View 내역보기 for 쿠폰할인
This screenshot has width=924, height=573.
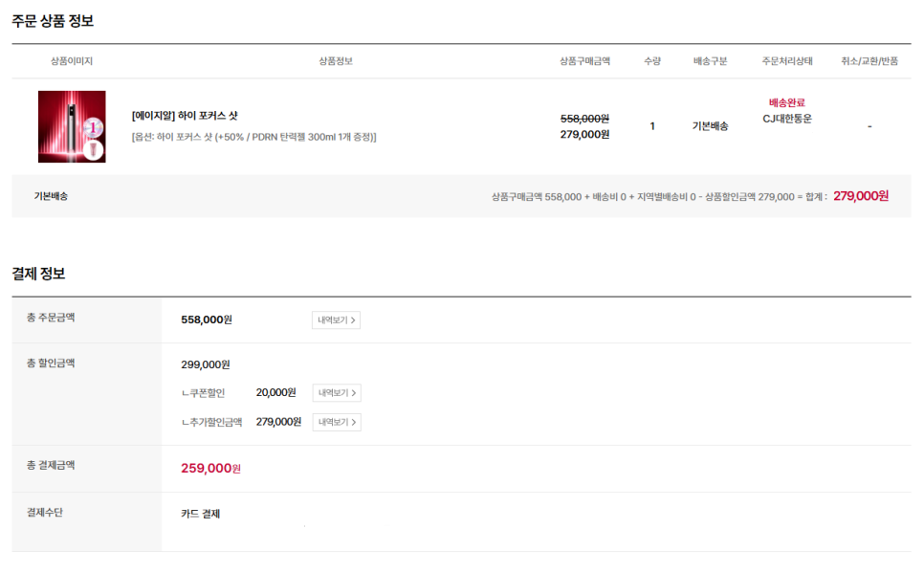337,392
